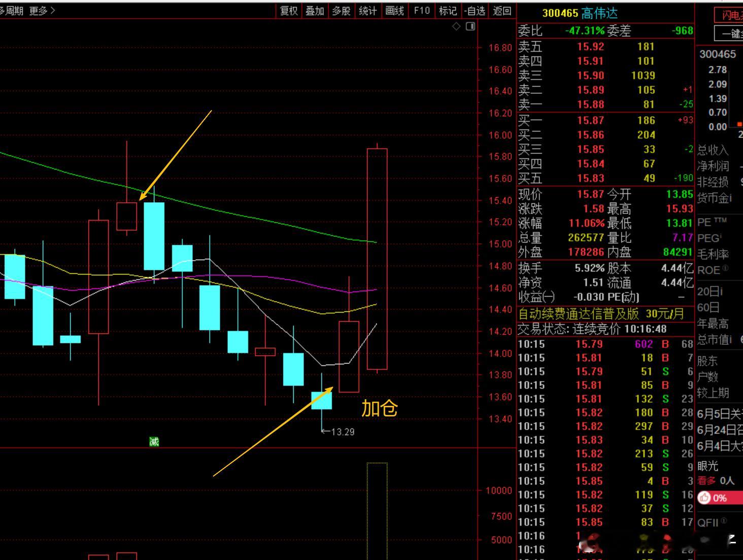
Task: Expand the 更多 > period options
Action: [x=42, y=11]
